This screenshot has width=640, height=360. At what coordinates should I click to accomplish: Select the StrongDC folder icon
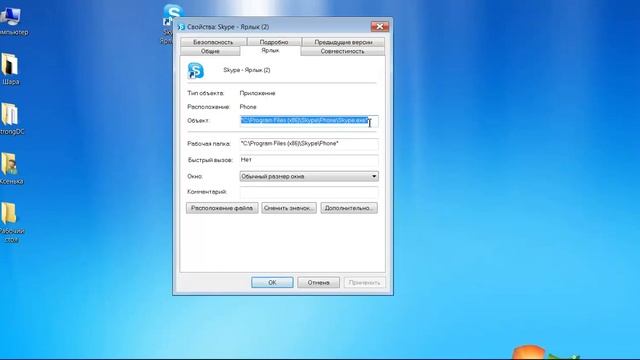(x=11, y=118)
